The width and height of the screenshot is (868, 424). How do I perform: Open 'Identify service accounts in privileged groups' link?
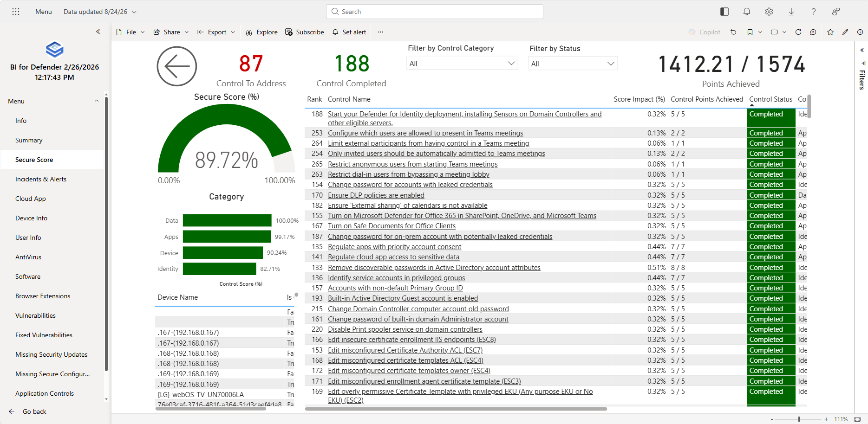click(x=396, y=278)
